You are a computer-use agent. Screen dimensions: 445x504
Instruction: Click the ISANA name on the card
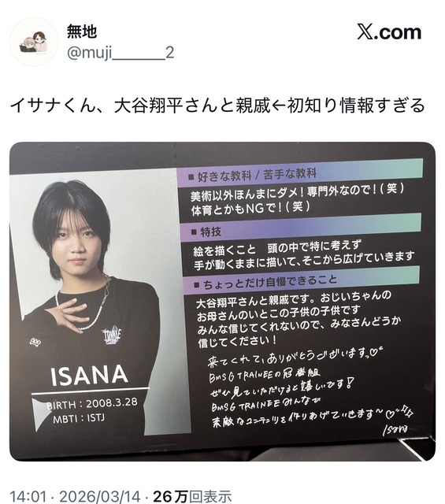click(89, 376)
